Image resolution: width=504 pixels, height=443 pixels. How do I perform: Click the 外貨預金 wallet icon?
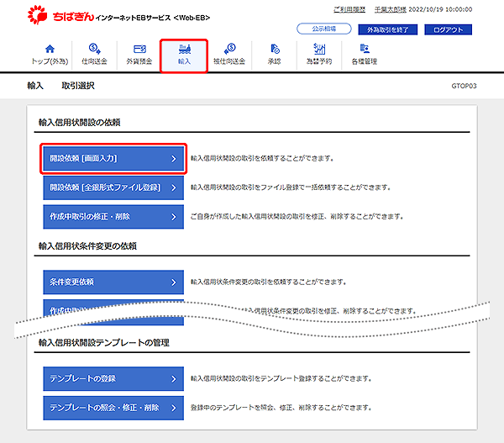pos(139,49)
